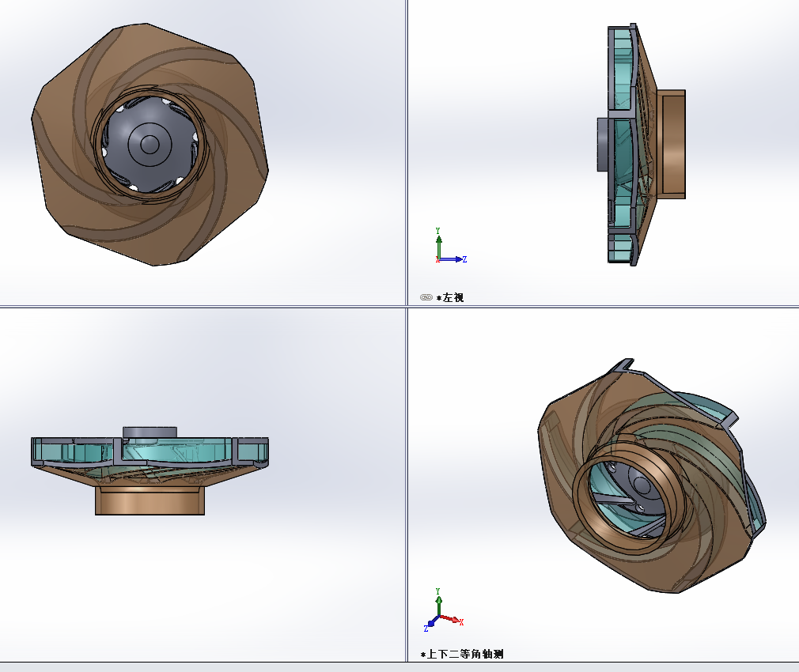Select grey hub boss in bottom-left model
Image resolution: width=799 pixels, height=672 pixels.
[x=150, y=432]
